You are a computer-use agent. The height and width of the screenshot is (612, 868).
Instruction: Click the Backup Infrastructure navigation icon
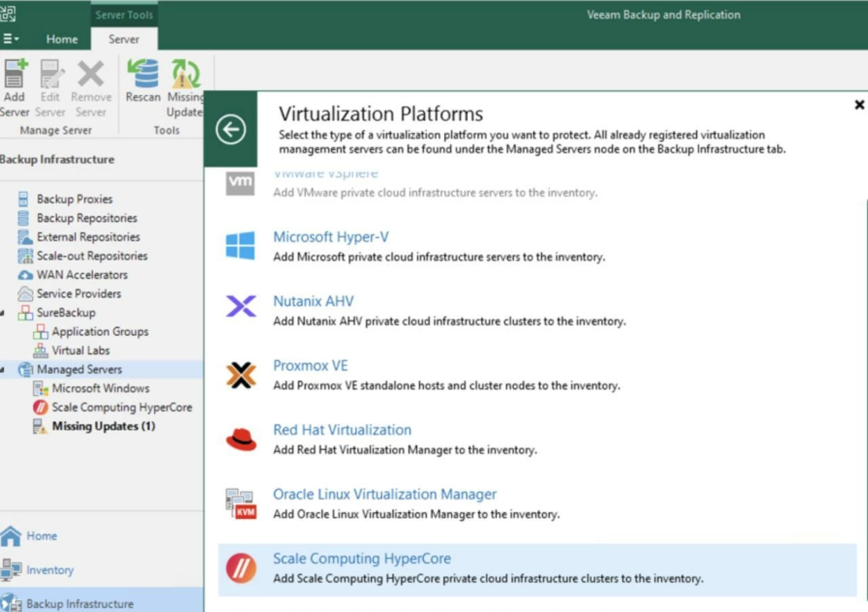11,603
